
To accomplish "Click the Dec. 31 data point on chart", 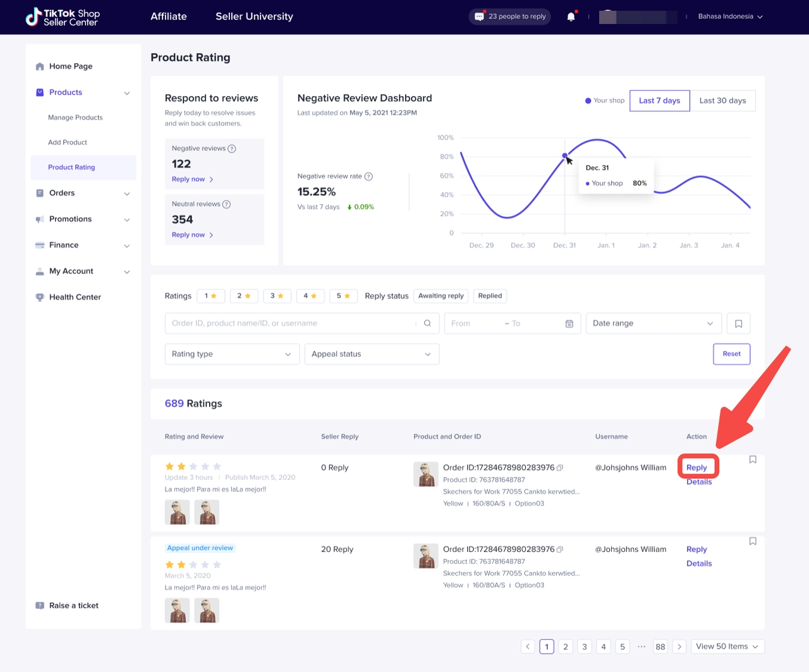I will [564, 155].
